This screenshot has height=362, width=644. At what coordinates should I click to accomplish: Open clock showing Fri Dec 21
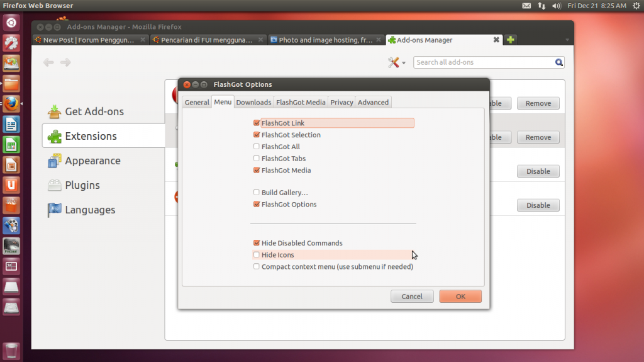click(x=597, y=6)
